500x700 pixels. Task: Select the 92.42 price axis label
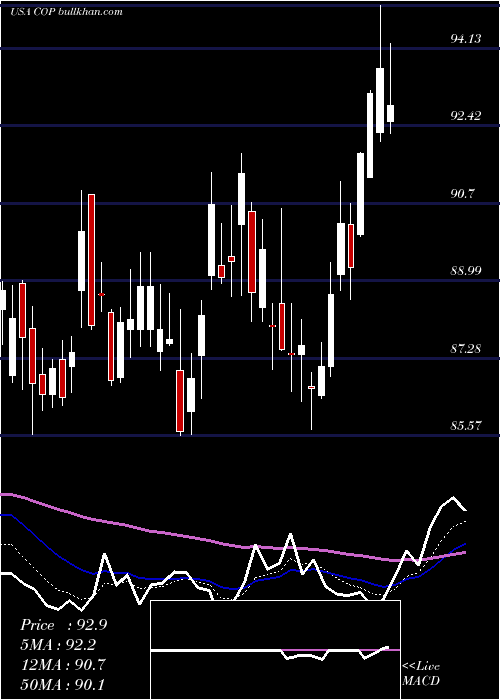point(466,116)
